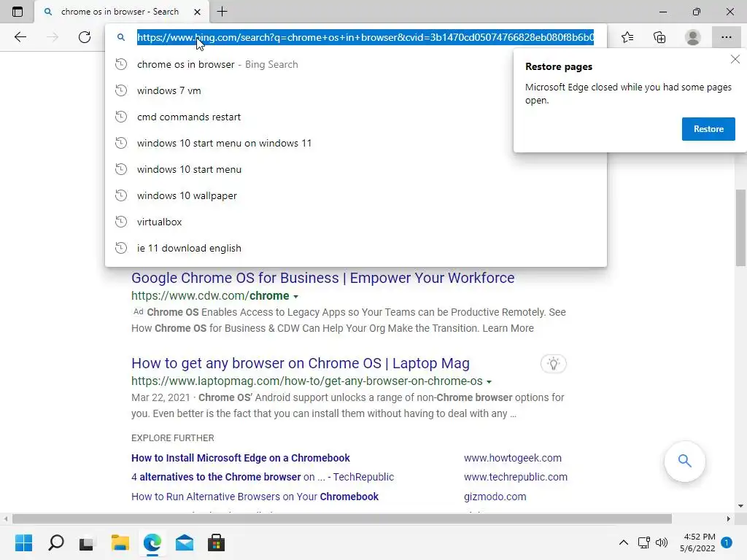Click the horizontal scroll right arrow

point(729,518)
